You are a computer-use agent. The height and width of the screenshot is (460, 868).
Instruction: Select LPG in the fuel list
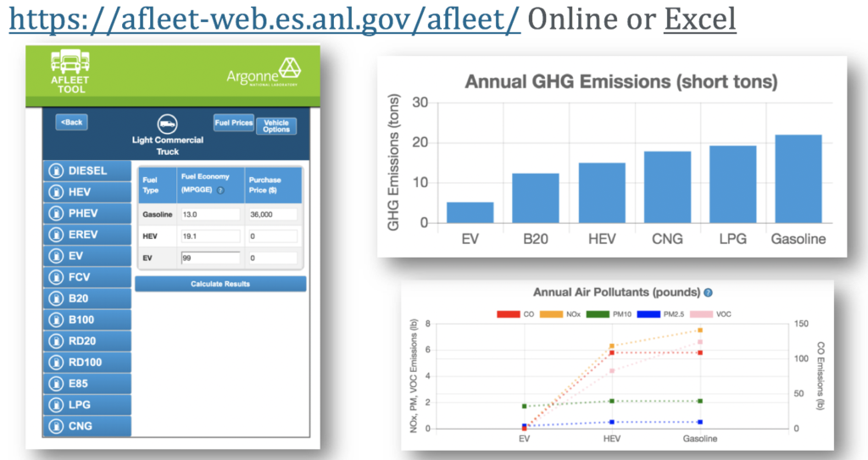(x=87, y=405)
